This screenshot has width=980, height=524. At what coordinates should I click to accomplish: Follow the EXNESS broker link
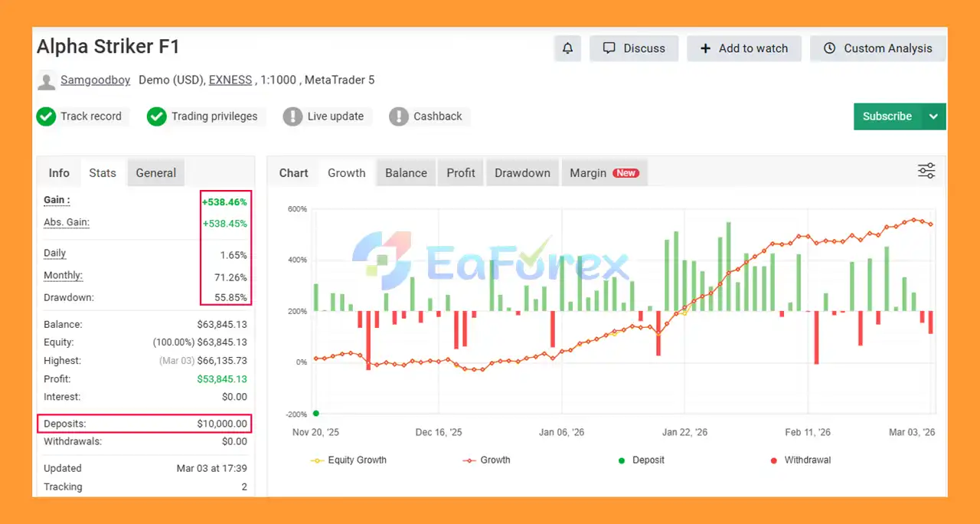pos(230,80)
